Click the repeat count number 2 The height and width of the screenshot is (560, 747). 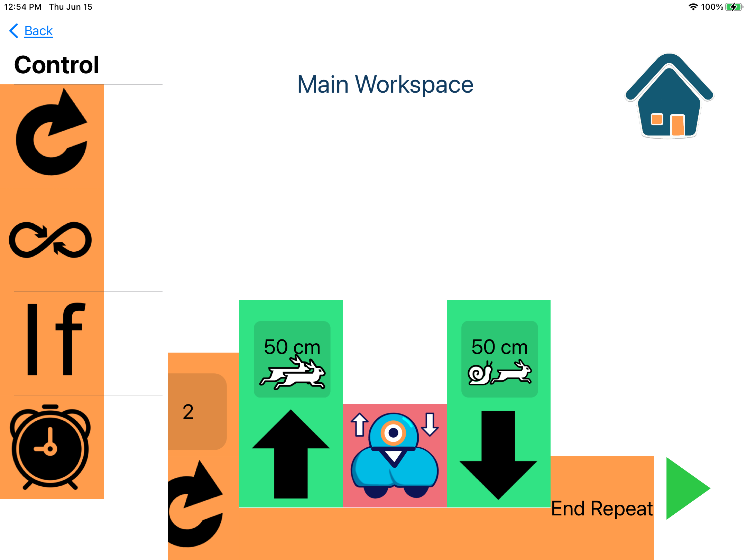[x=190, y=411]
